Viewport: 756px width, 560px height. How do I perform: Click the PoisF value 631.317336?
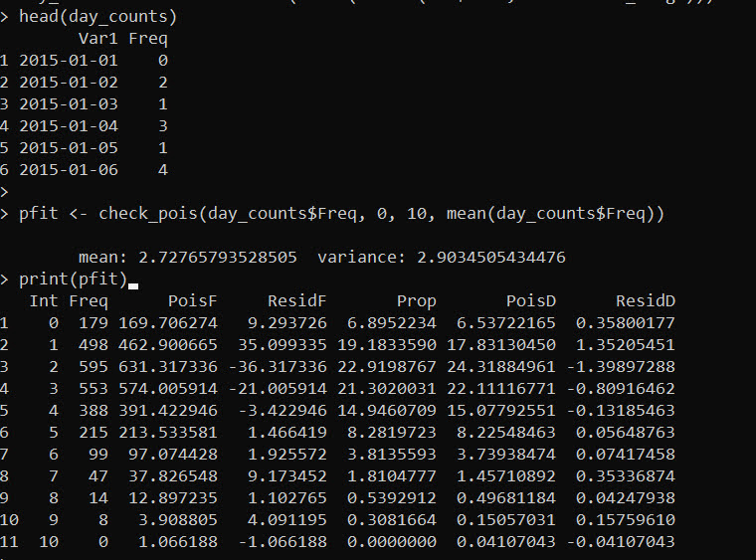pyautogui.click(x=168, y=367)
